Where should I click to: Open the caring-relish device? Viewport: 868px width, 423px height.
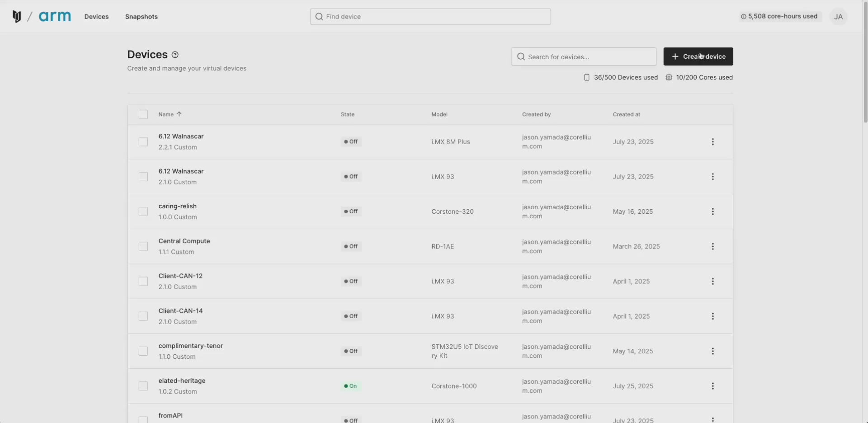click(177, 206)
